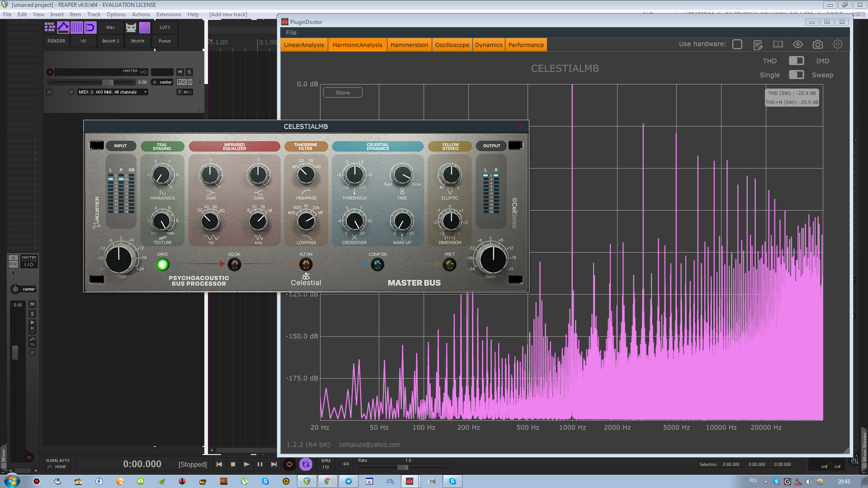Image resolution: width=868 pixels, height=488 pixels.
Task: Switch to the HarmonicAnalysis tab
Action: click(357, 45)
